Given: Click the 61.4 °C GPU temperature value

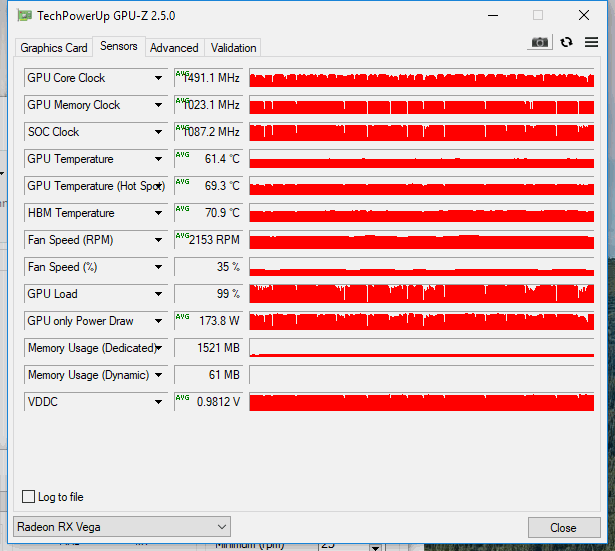Looking at the screenshot, I should pos(208,159).
